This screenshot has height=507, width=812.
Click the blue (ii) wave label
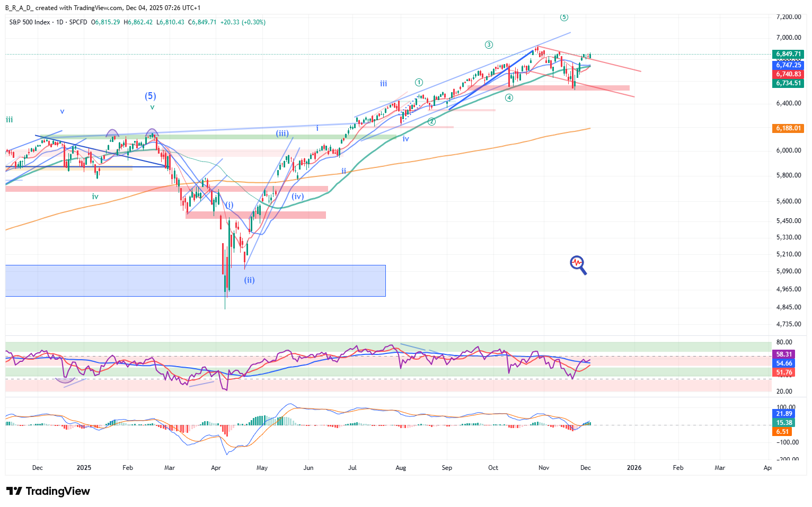pos(249,280)
